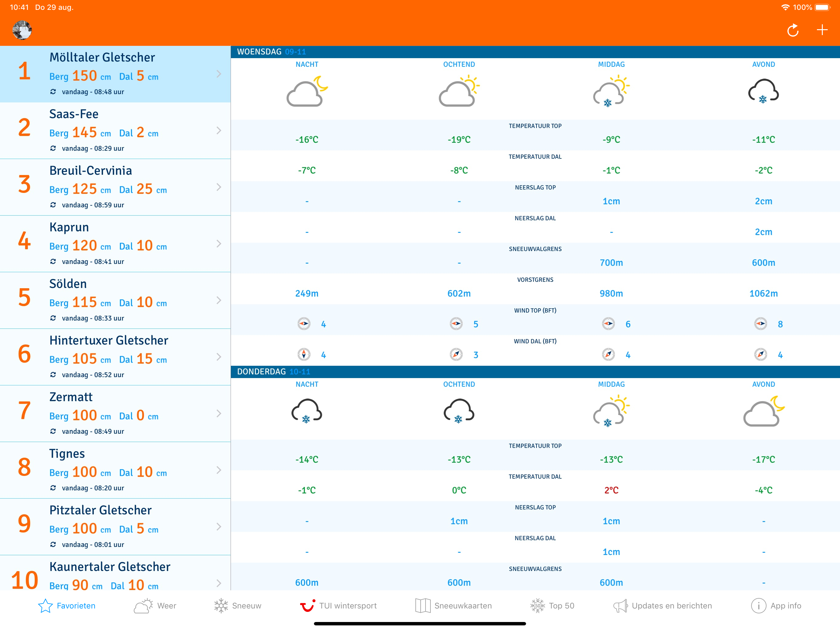Viewport: 840px width, 630px height.
Task: Tap Wednesday night wind top compass icon
Action: (x=304, y=324)
